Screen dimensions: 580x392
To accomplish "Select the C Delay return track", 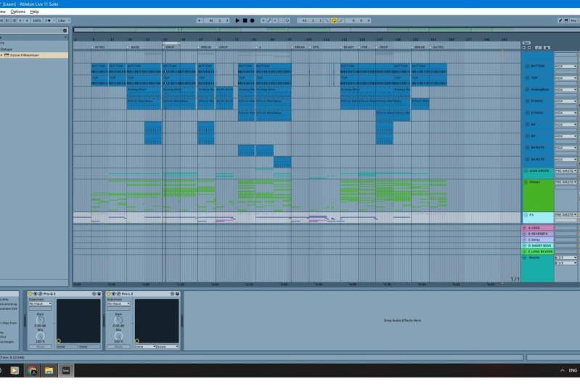I will (537, 240).
